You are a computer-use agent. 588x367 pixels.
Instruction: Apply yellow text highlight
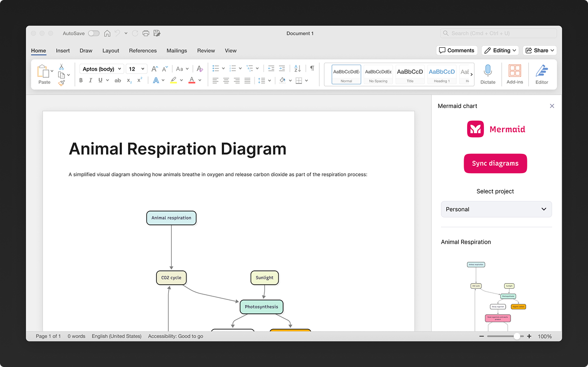[x=174, y=80]
